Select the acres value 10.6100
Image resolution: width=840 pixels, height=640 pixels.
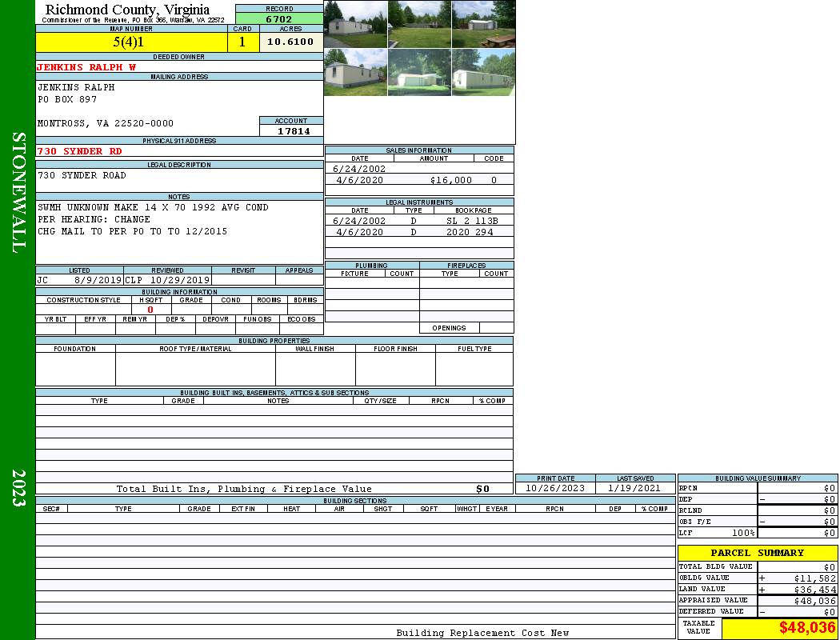click(x=290, y=42)
